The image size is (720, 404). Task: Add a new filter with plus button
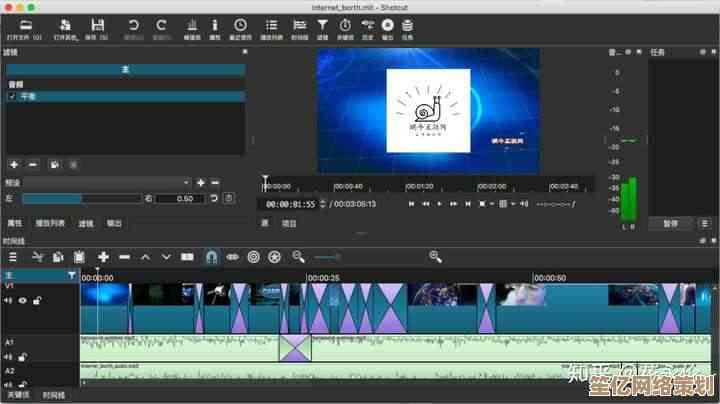pos(14,164)
